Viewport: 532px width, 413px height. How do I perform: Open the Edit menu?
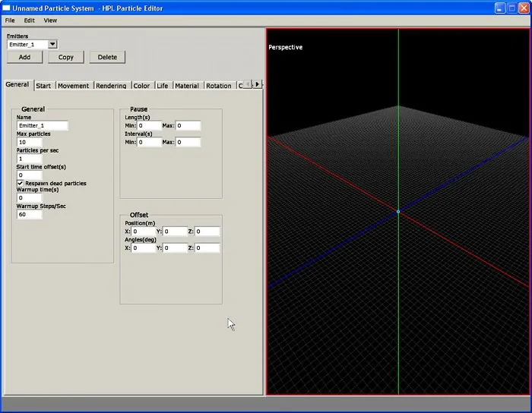[29, 20]
